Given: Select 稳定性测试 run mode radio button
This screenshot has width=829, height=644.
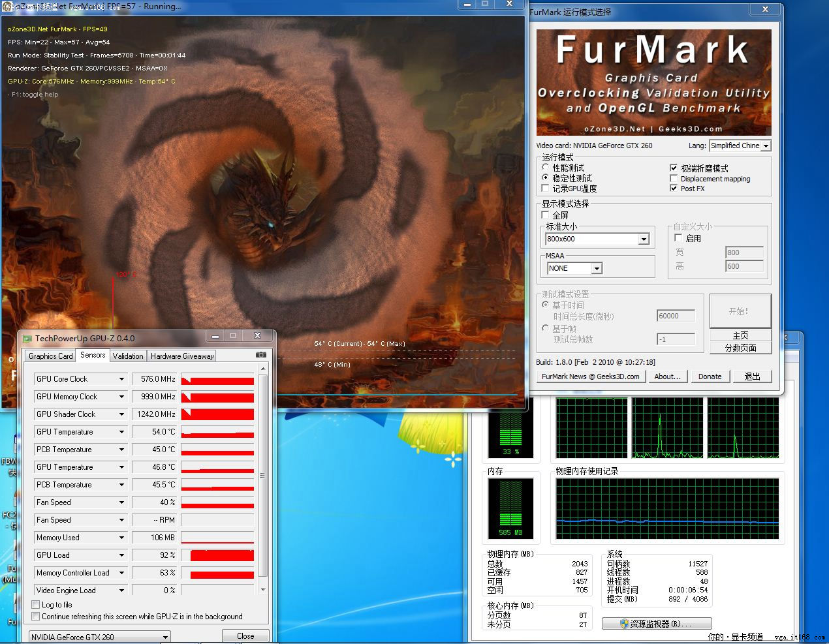Looking at the screenshot, I should point(546,177).
